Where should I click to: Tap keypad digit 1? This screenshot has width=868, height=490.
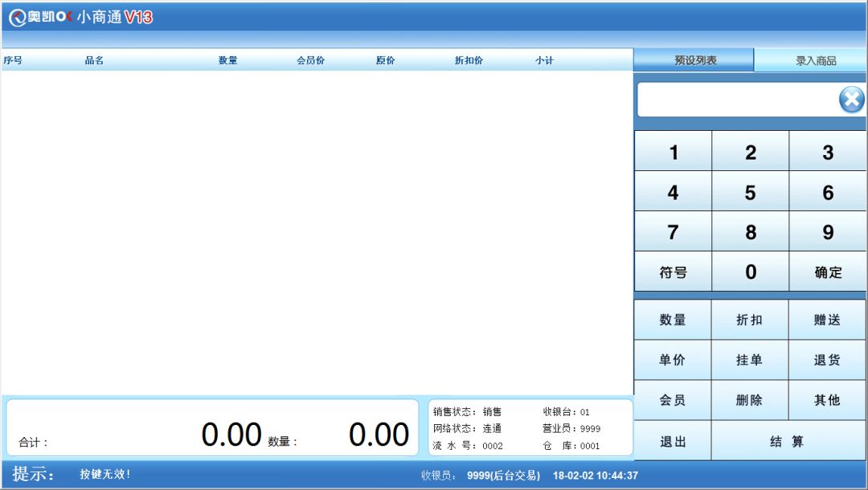pos(674,152)
